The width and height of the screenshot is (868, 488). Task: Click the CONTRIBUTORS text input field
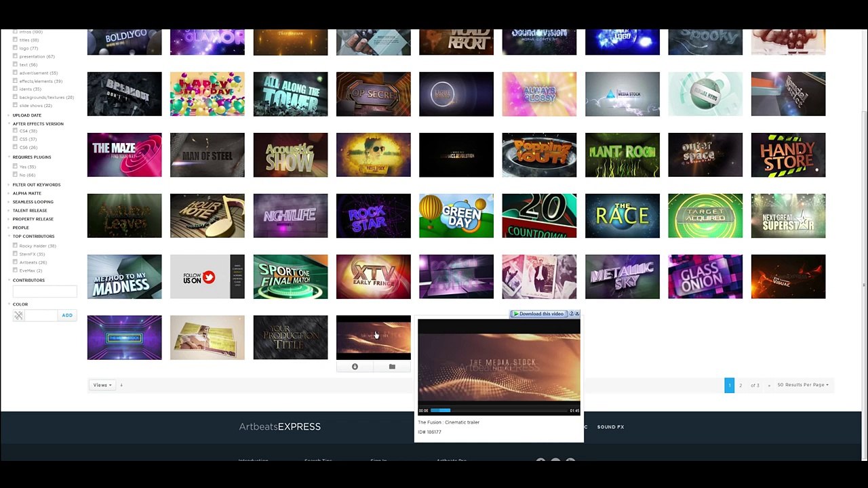click(45, 291)
